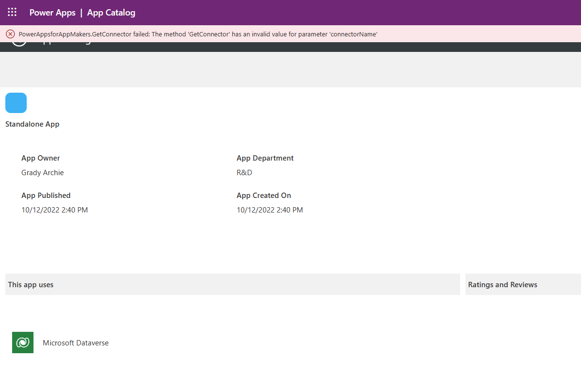The image size is (581, 392).
Task: Switch to the This app uses tab
Action: (x=31, y=284)
